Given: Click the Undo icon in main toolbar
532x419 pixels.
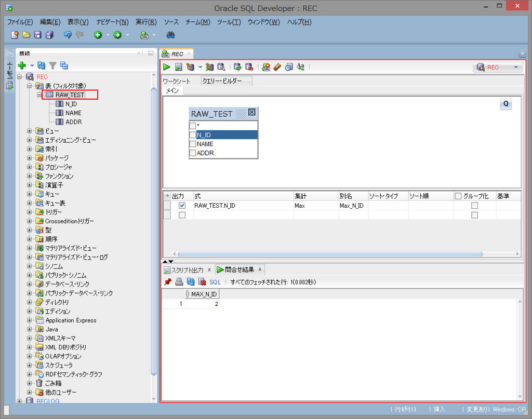Looking at the screenshot, I should 68,35.
